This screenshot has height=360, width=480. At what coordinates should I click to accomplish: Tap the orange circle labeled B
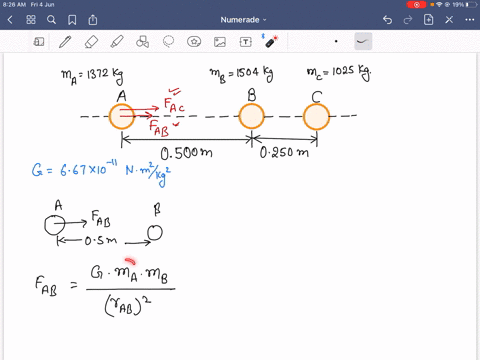pyautogui.click(x=252, y=116)
